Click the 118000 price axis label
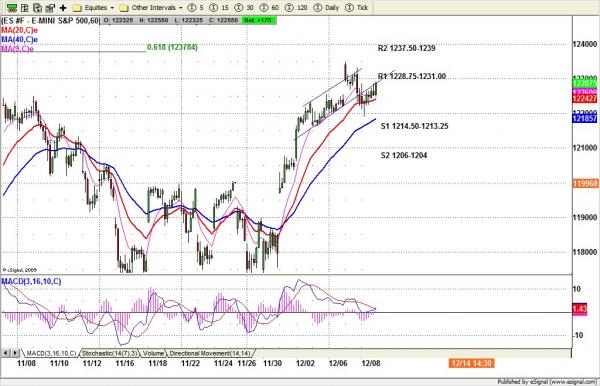 click(585, 252)
